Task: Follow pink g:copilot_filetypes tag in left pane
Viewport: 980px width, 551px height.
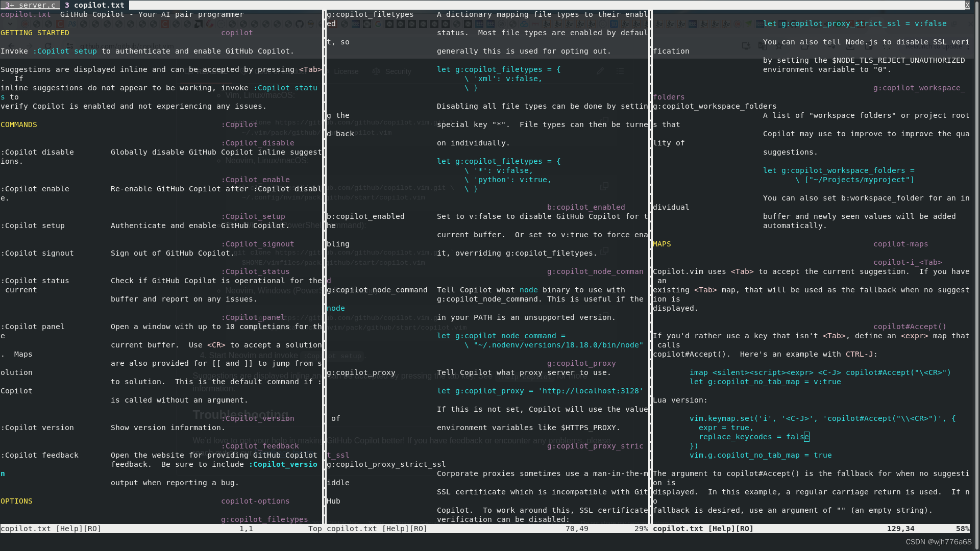Action: point(264,519)
